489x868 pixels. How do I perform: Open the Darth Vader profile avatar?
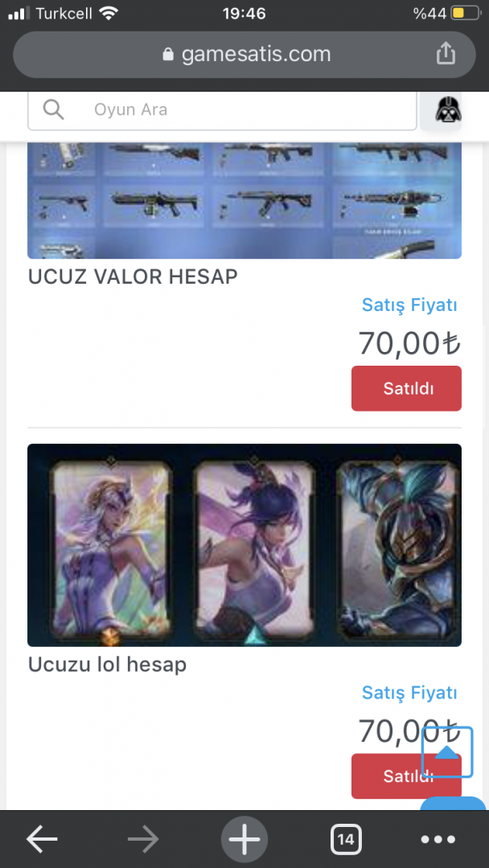click(449, 109)
